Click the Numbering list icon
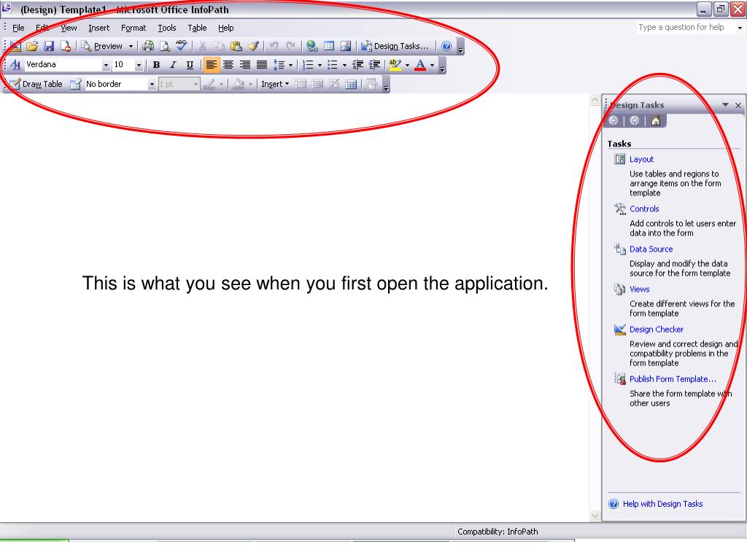The width and height of the screenshot is (747, 560). 309,65
